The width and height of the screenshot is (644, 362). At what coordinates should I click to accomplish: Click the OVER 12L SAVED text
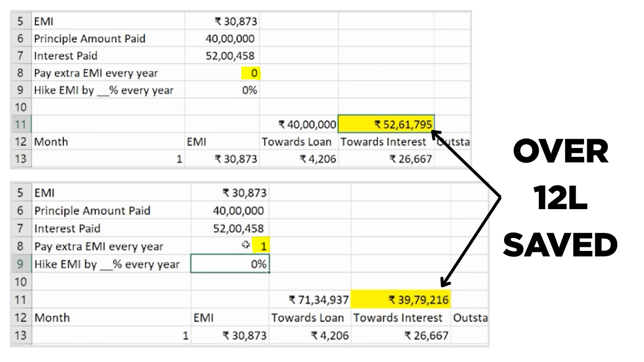[560, 199]
